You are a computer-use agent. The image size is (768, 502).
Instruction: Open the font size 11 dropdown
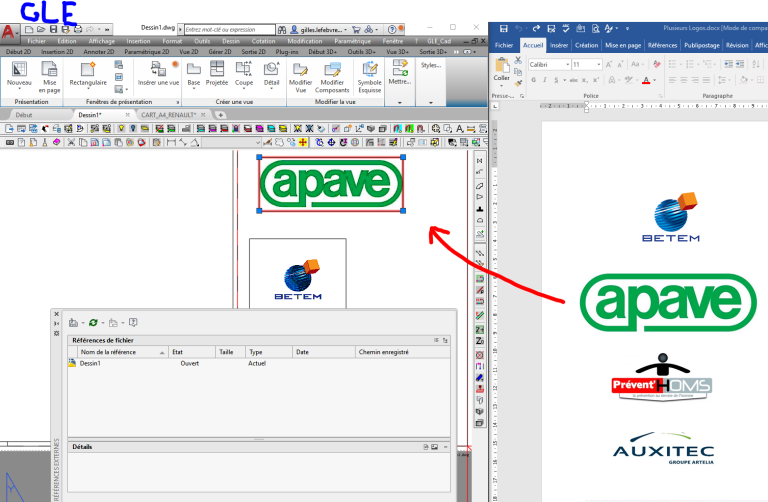pos(599,64)
